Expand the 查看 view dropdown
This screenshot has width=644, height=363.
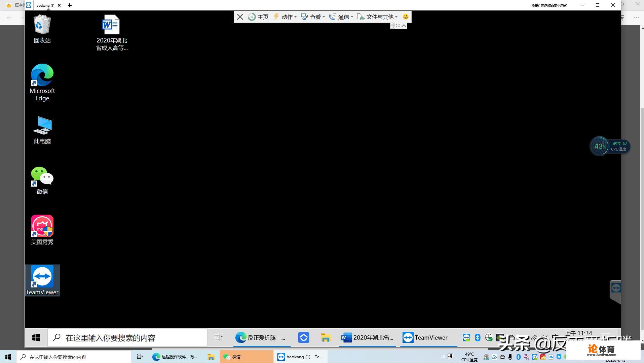tap(313, 17)
